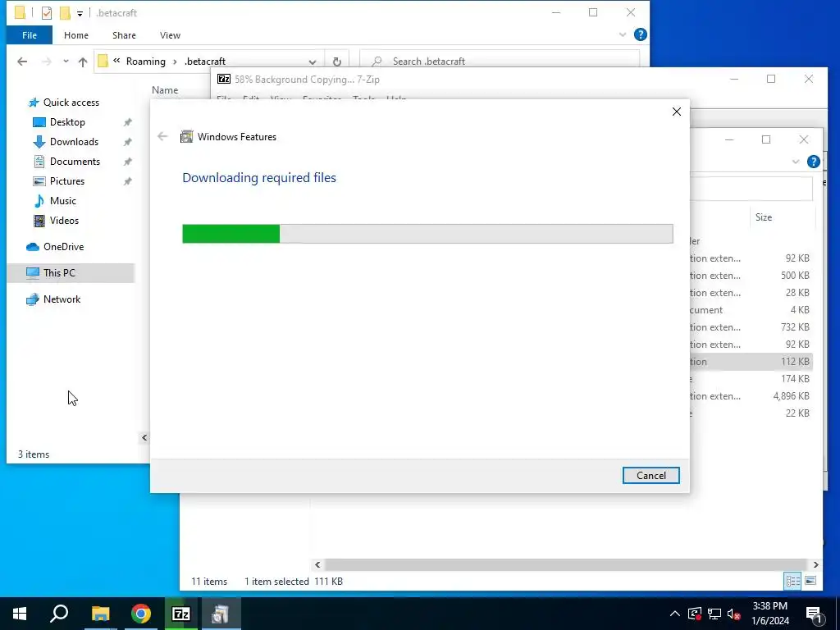Image resolution: width=840 pixels, height=630 pixels.
Task: Click the quick access properties checkmark icon
Action: point(47,13)
